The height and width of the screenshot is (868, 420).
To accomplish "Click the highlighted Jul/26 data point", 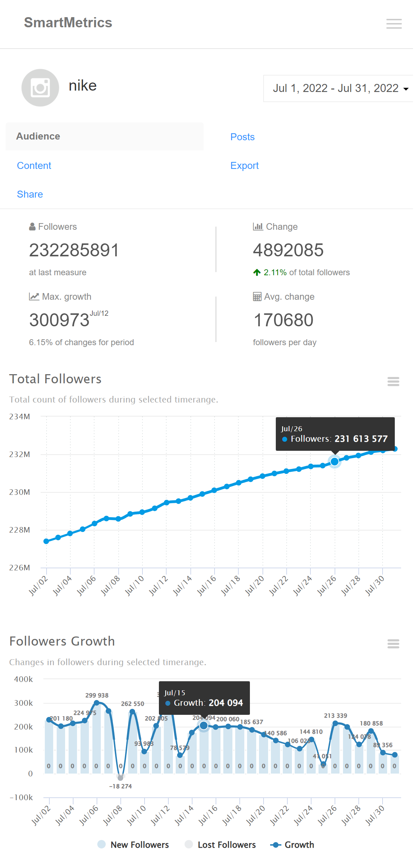I will [335, 462].
